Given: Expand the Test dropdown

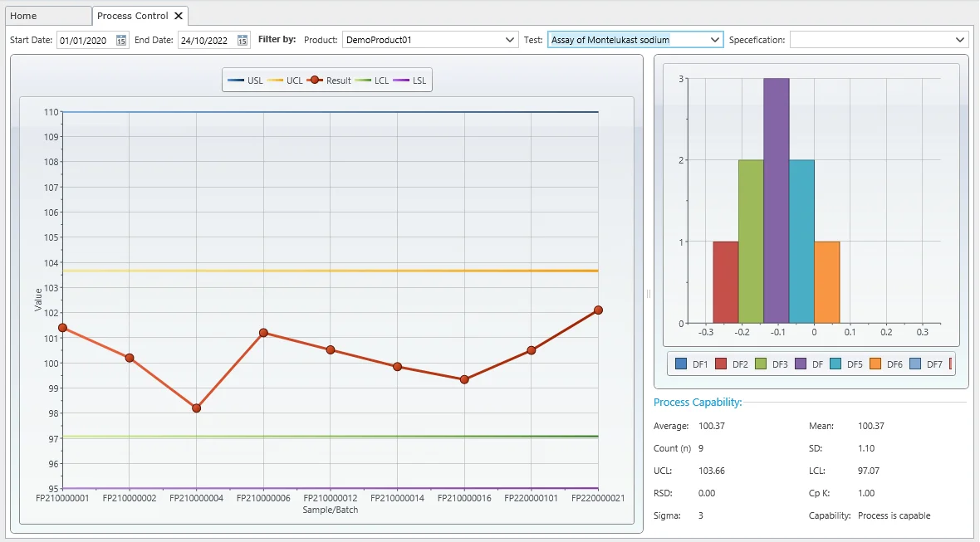Looking at the screenshot, I should click(x=714, y=40).
